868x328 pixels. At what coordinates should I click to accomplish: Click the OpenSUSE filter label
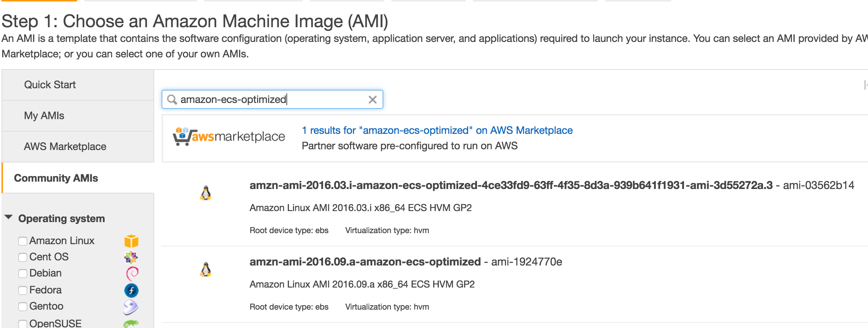click(55, 324)
